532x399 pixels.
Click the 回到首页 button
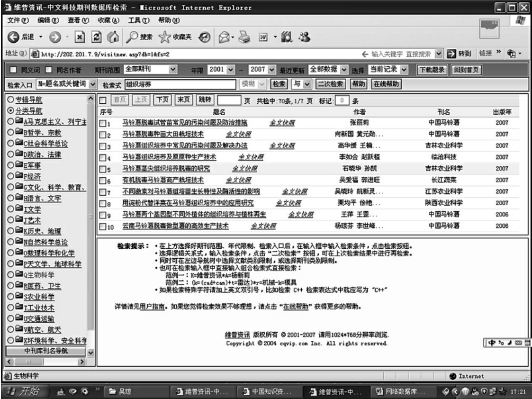466,70
